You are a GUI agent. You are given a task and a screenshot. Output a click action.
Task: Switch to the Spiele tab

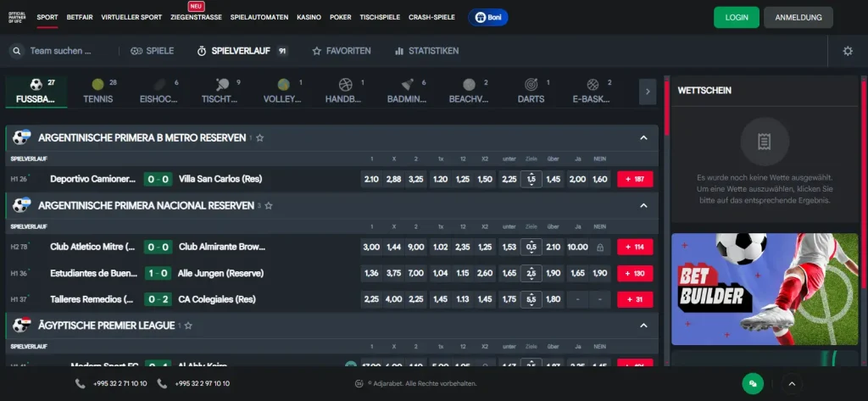[153, 51]
